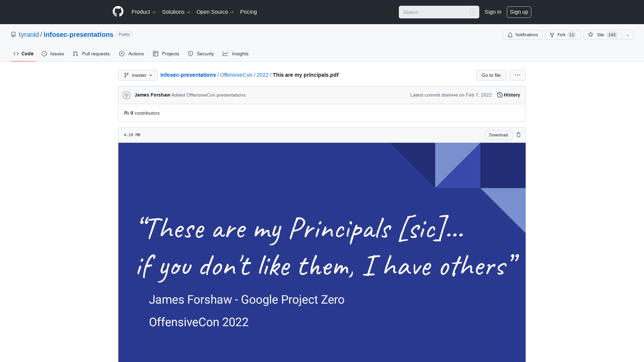This screenshot has height=362, width=644.
Task: Open the master branch selector
Action: point(138,75)
